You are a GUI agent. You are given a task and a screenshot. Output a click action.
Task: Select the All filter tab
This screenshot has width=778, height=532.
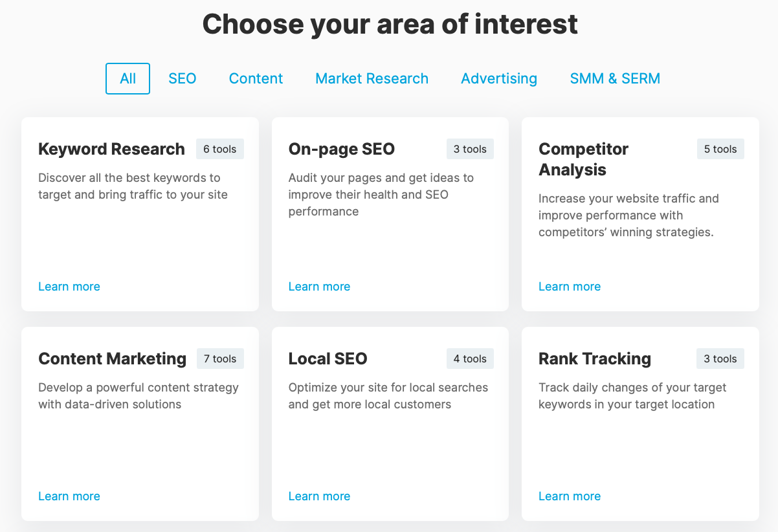pyautogui.click(x=128, y=78)
